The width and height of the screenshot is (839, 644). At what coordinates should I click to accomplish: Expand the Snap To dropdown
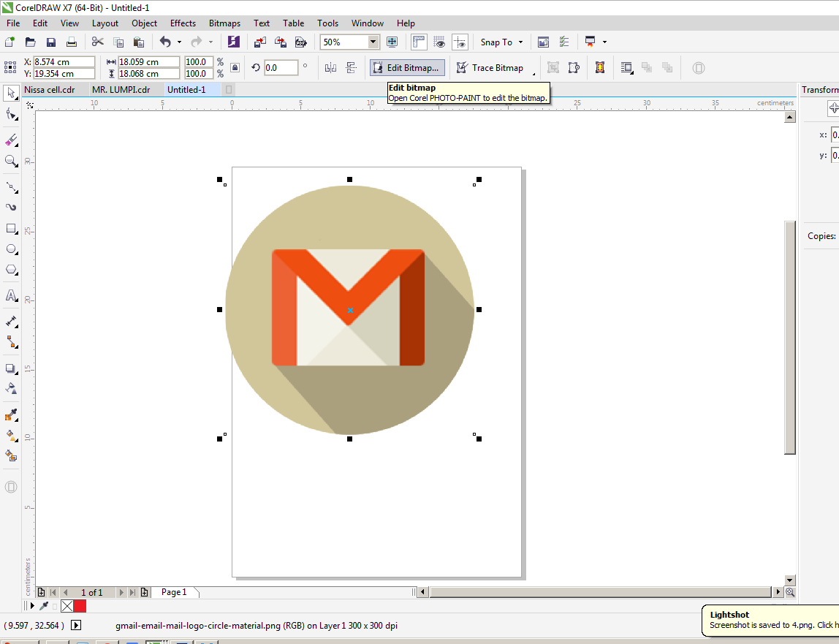(520, 42)
